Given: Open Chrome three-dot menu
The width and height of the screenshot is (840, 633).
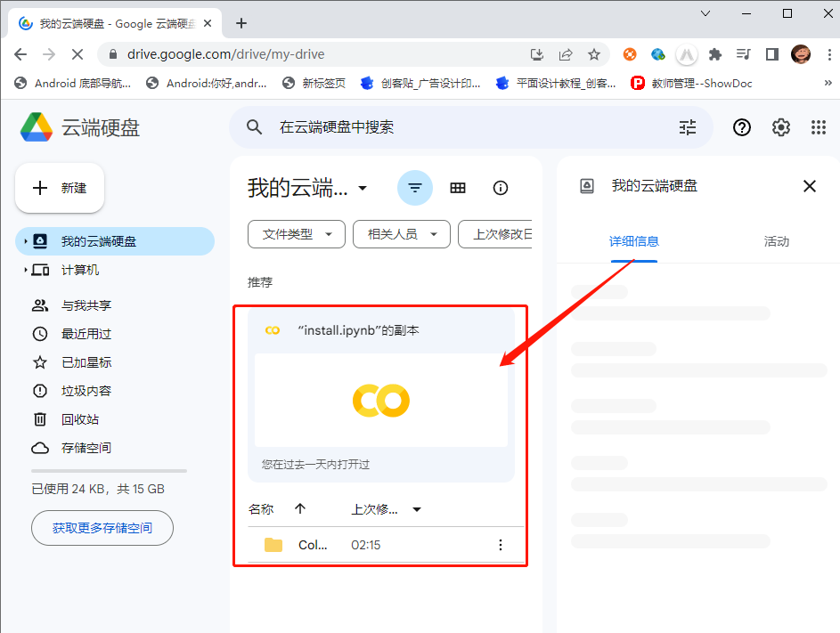Looking at the screenshot, I should (x=828, y=54).
